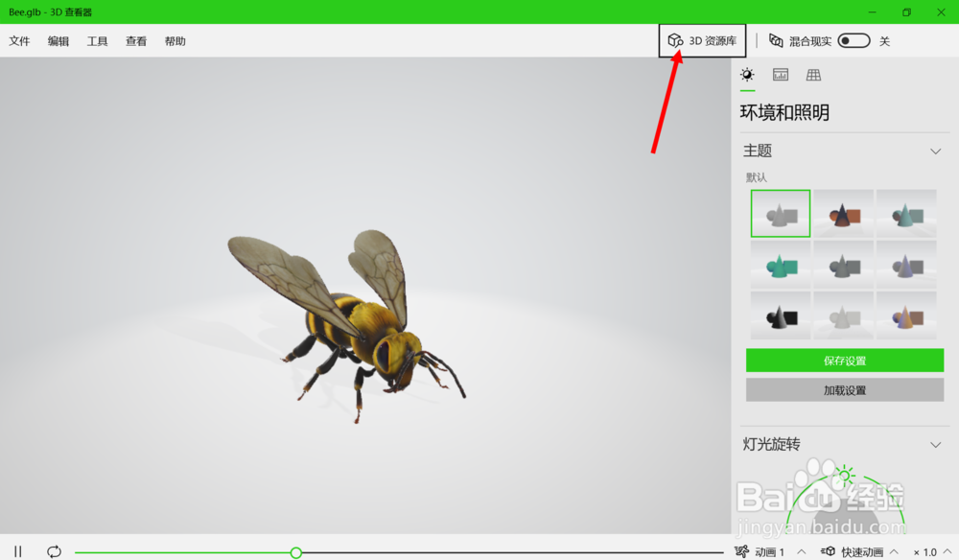Toggle the 混合现实 mixed reality switch
The width and height of the screenshot is (959, 560).
coord(854,41)
